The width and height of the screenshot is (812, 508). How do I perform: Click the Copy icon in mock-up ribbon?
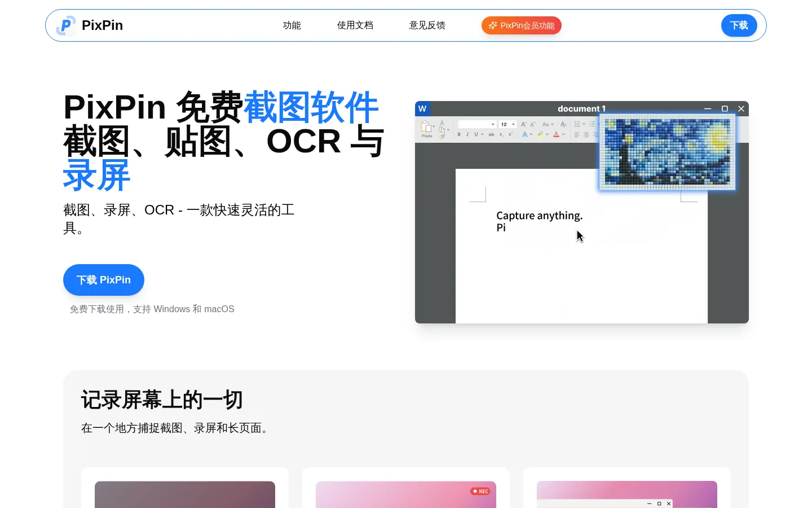click(442, 130)
